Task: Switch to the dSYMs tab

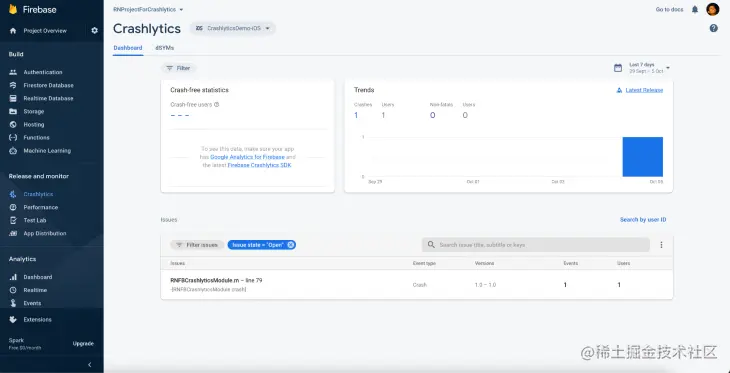Action: coord(165,48)
